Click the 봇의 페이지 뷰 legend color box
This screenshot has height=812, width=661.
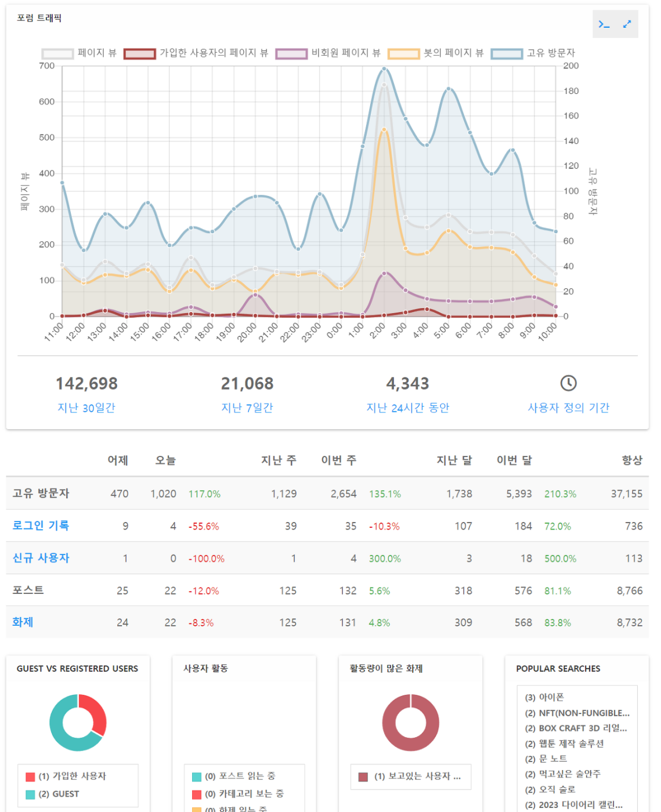(x=403, y=53)
